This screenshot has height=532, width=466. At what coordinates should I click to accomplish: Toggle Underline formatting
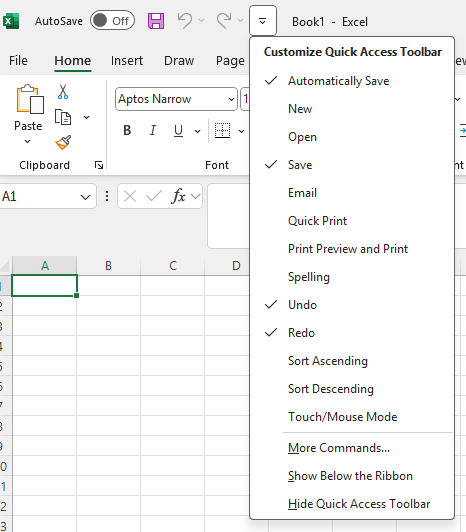click(x=178, y=130)
